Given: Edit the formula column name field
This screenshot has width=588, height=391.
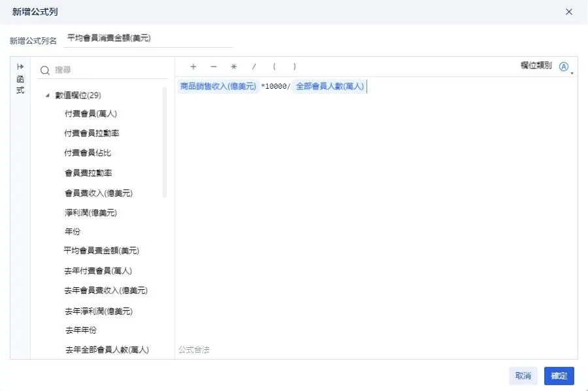Looking at the screenshot, I should (x=148, y=39).
